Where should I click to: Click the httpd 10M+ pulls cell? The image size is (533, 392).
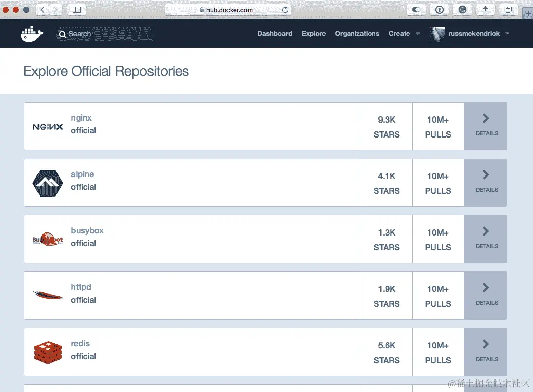438,296
